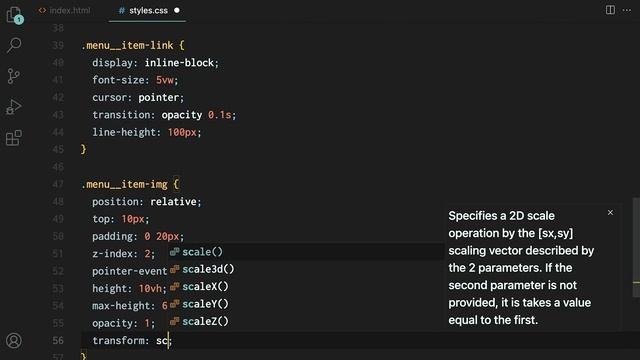Switch to the index.html tab

coord(64,11)
